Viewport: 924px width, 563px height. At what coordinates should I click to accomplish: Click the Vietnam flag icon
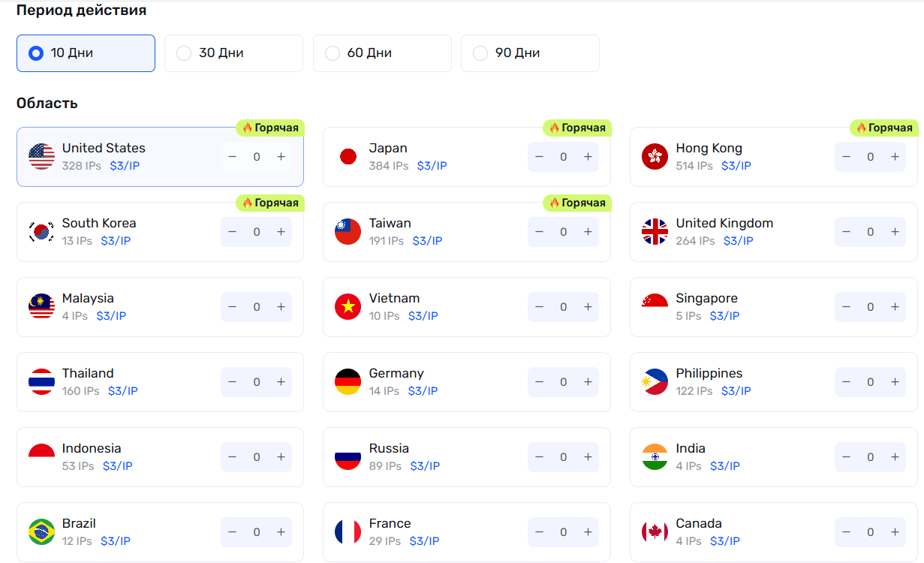pos(348,307)
